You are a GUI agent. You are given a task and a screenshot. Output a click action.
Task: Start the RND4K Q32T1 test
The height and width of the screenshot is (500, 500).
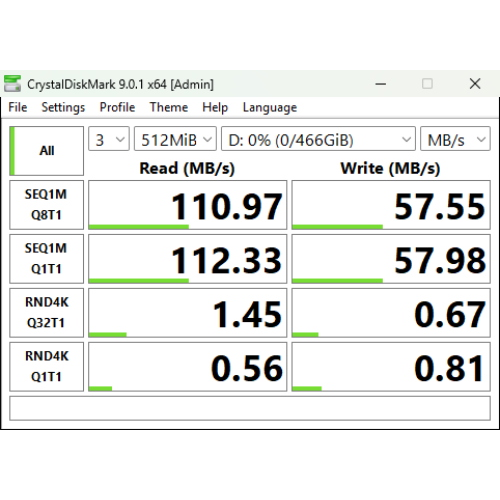(46, 313)
